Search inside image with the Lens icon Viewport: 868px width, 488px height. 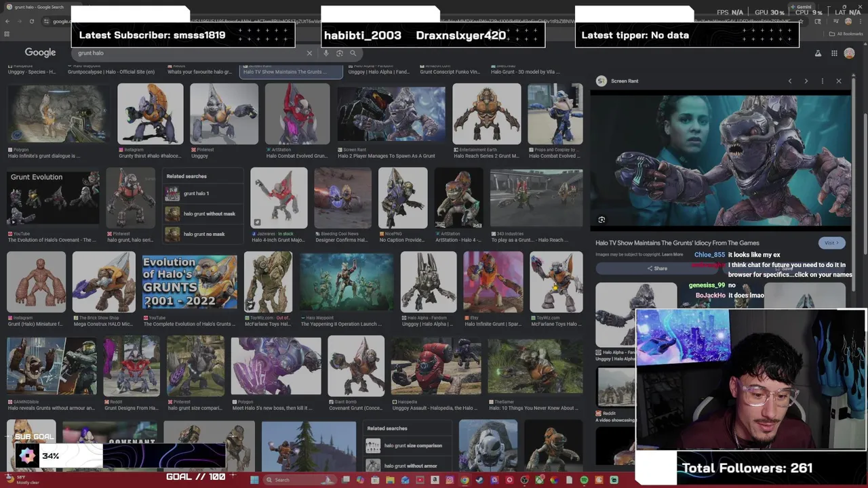tap(601, 220)
